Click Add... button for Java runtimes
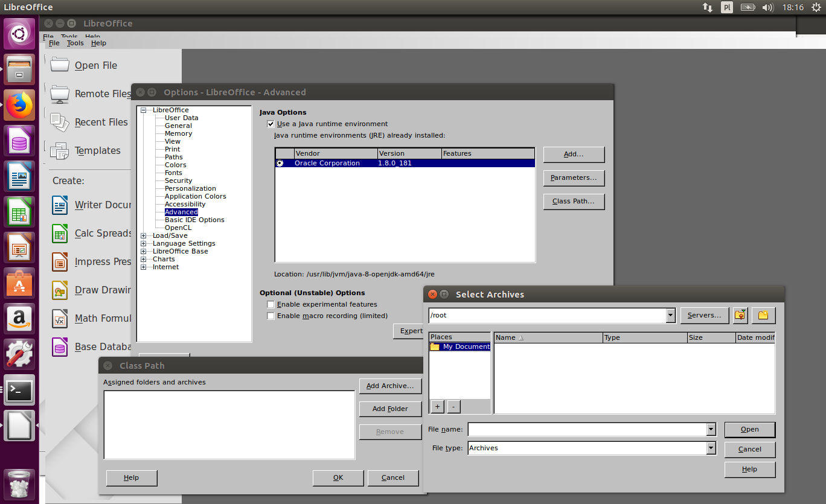This screenshot has height=504, width=826. (574, 154)
